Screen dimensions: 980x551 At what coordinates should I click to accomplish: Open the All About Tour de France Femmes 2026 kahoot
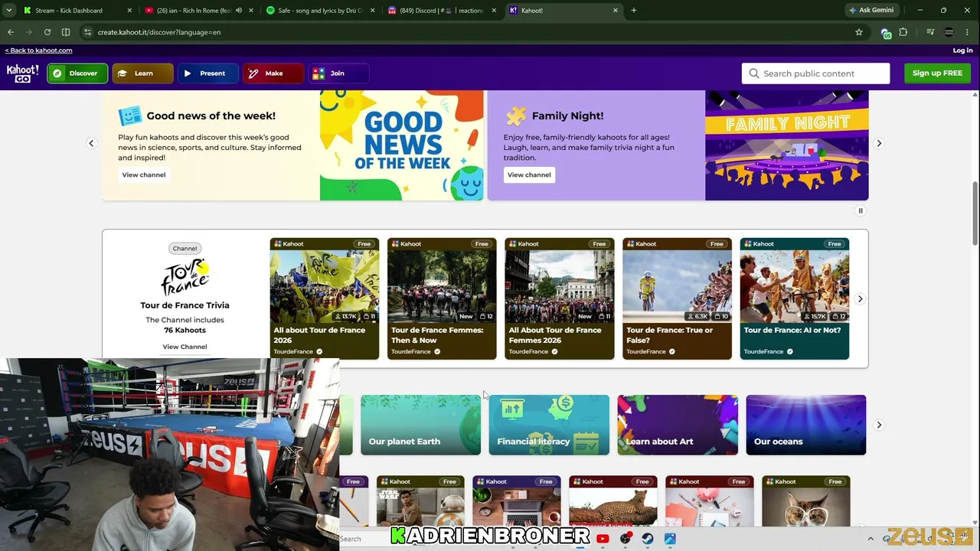click(560, 298)
